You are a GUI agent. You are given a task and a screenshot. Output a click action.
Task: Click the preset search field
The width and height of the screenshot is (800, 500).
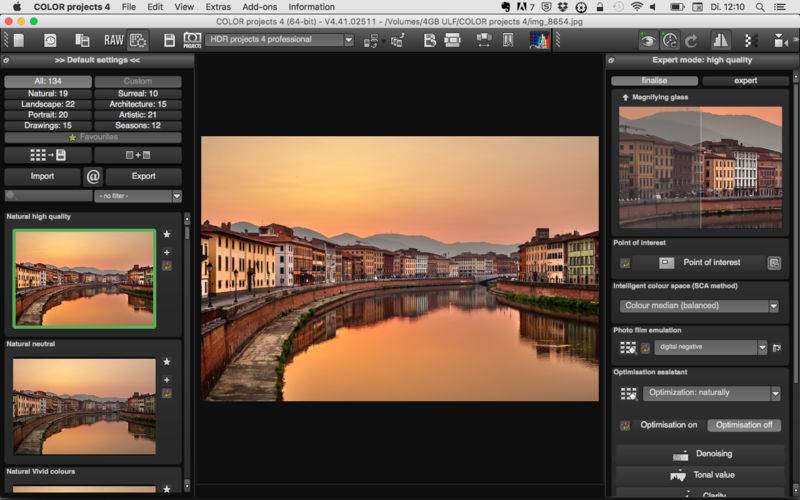point(48,196)
